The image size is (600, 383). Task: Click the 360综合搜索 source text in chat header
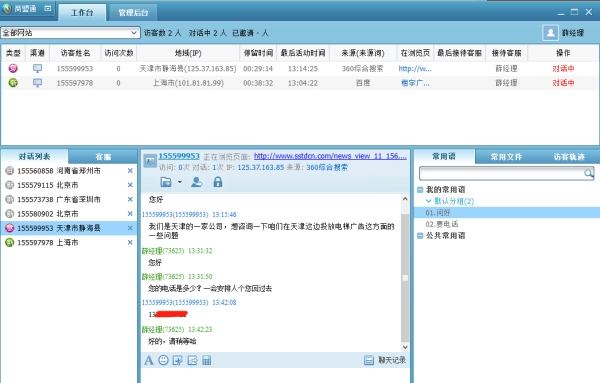point(327,167)
